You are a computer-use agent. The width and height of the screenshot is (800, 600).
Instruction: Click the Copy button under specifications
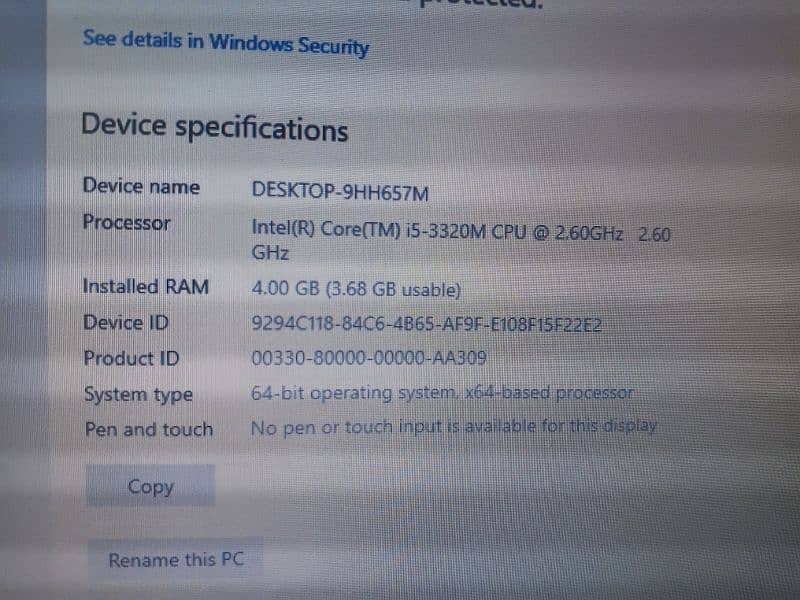151,486
